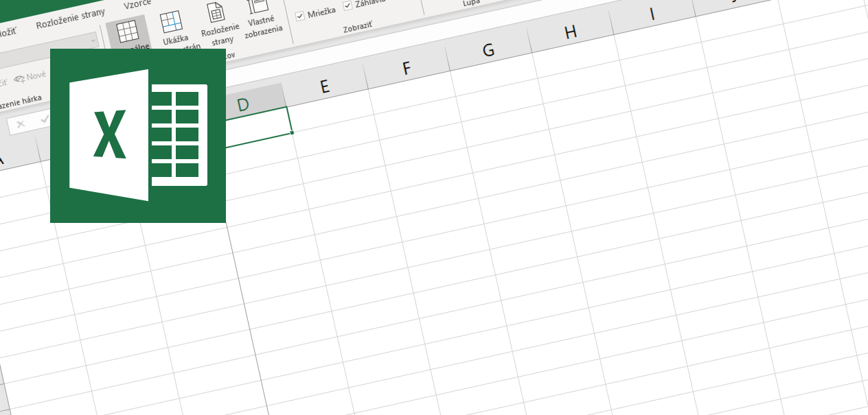Click the Nové sheet view eye icon
This screenshot has width=868, height=415.
19,78
